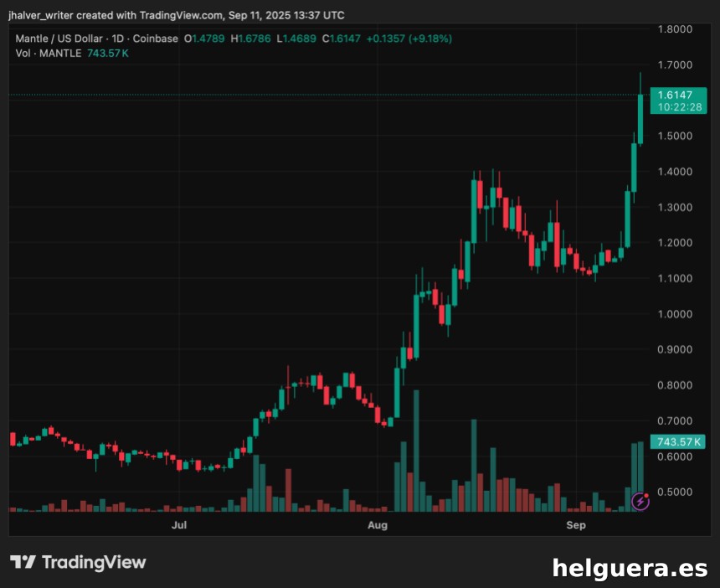The height and width of the screenshot is (588, 720).
Task: Click the Jul date label on time axis
Action: [178, 524]
